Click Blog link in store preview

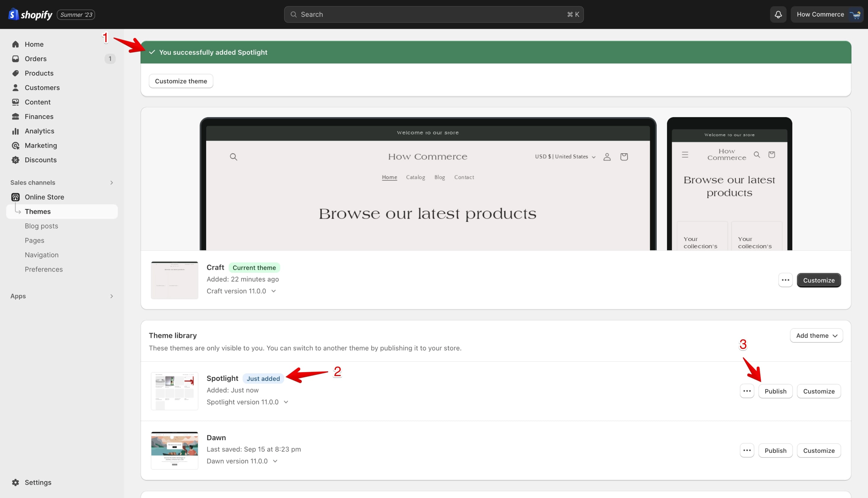(x=439, y=177)
